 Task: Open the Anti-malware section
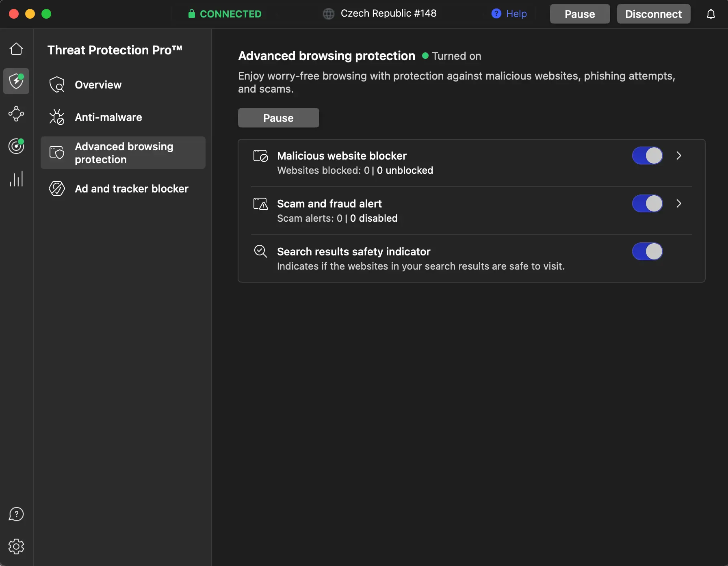point(108,117)
